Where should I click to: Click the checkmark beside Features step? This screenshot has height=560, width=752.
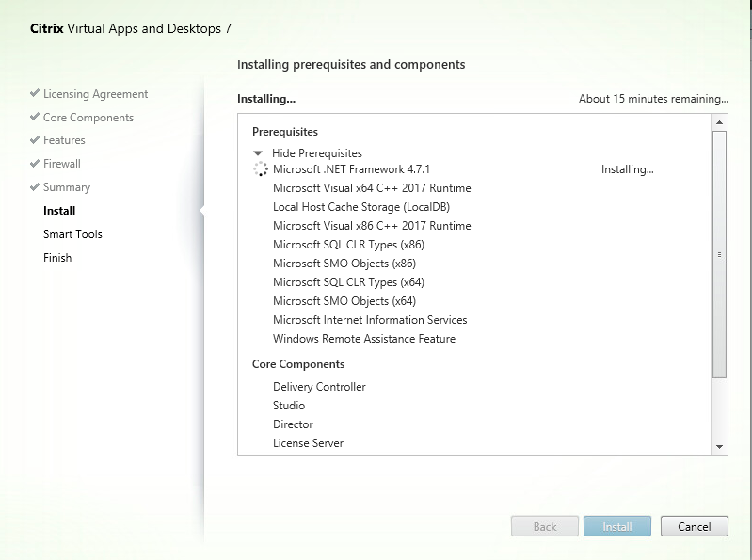35,140
